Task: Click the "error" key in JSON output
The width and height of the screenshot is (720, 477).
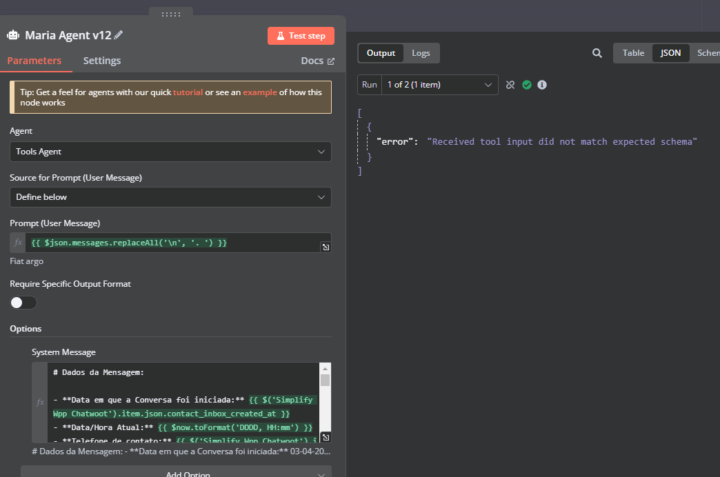Action: (394, 142)
